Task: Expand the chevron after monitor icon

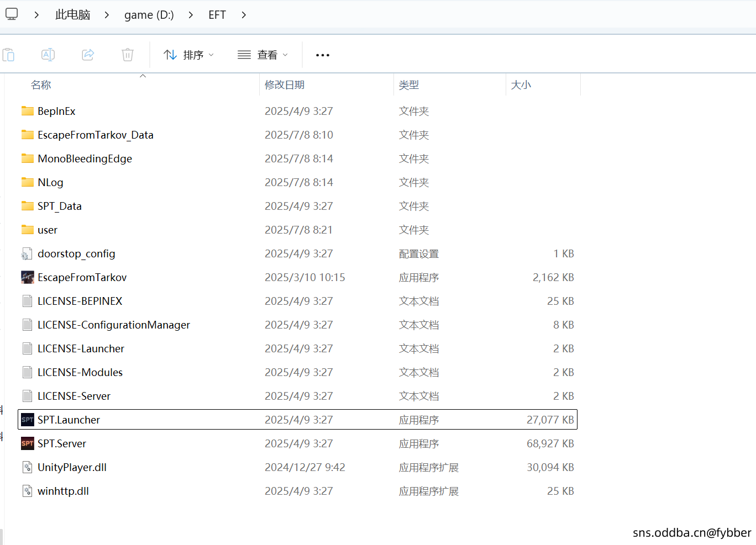Action: click(x=36, y=15)
